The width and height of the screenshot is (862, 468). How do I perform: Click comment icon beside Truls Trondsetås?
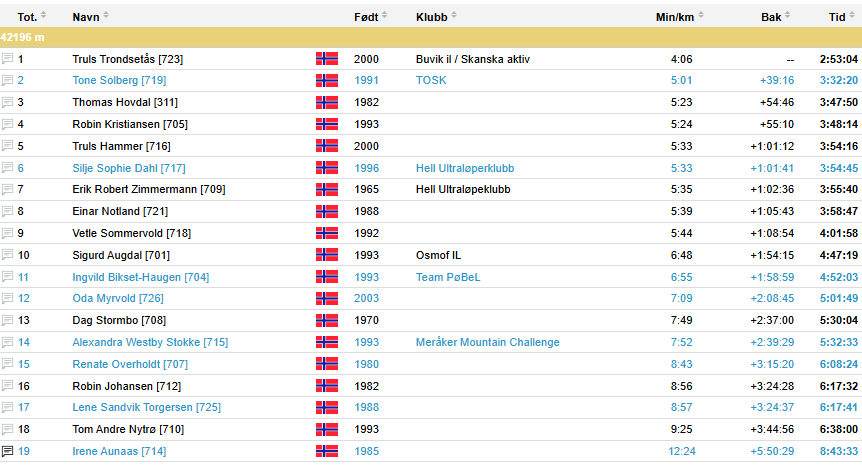coord(8,59)
